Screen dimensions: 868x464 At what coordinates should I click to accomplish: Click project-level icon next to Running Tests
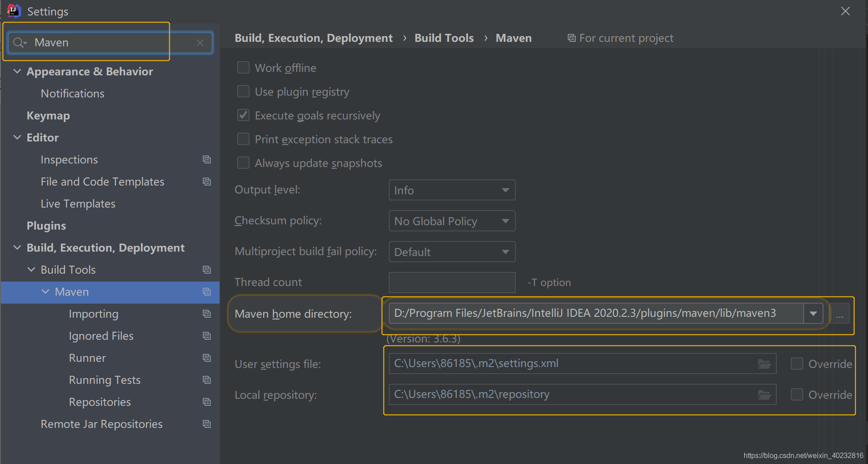[x=207, y=380]
